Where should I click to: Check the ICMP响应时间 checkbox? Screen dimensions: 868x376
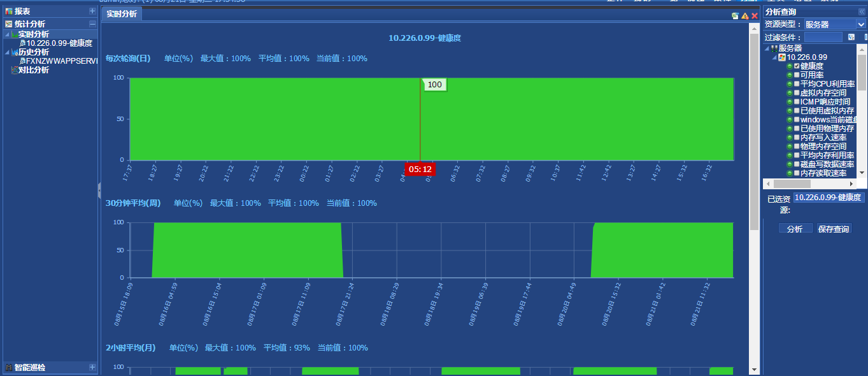click(x=797, y=101)
